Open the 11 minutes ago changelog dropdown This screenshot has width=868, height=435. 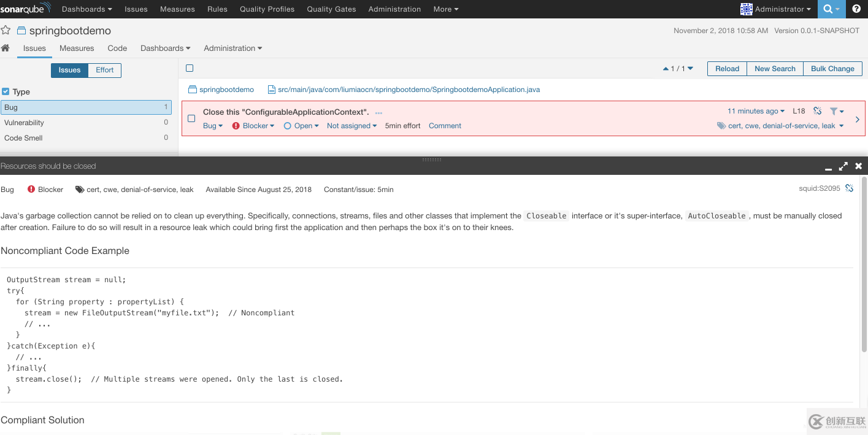coord(756,111)
